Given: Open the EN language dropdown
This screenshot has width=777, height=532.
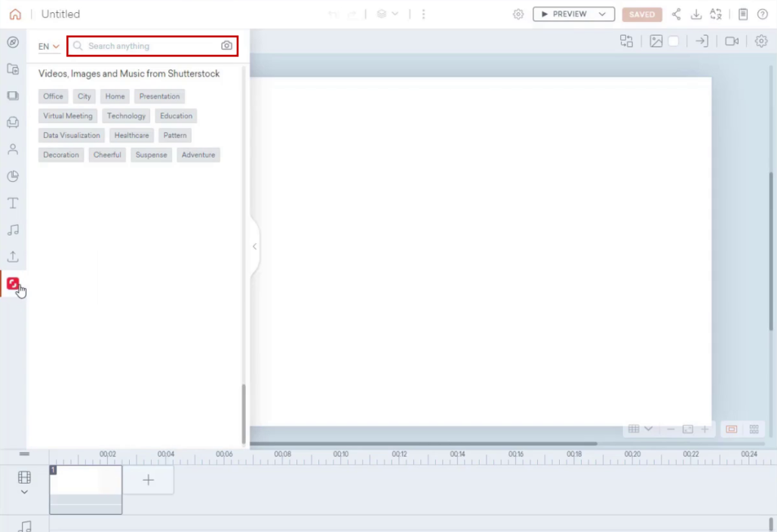Looking at the screenshot, I should 48,46.
